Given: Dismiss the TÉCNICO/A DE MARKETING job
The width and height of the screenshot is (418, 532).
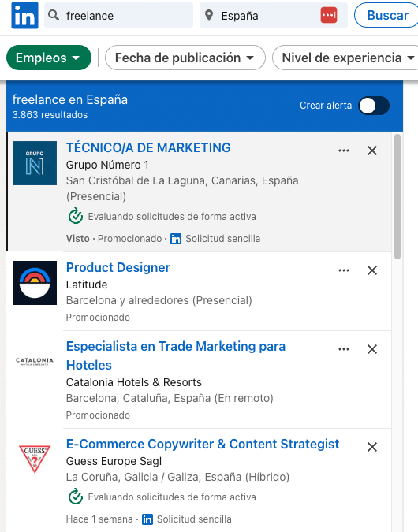Looking at the screenshot, I should 372,151.
